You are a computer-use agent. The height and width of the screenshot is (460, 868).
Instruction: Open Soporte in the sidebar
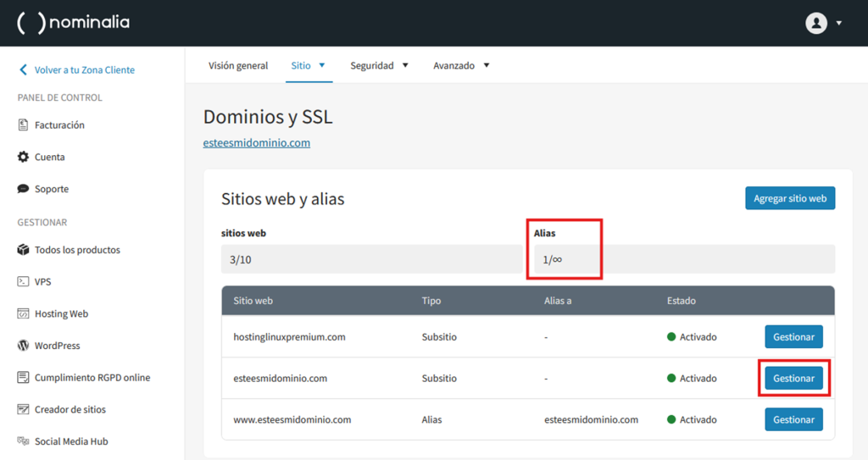click(x=52, y=189)
